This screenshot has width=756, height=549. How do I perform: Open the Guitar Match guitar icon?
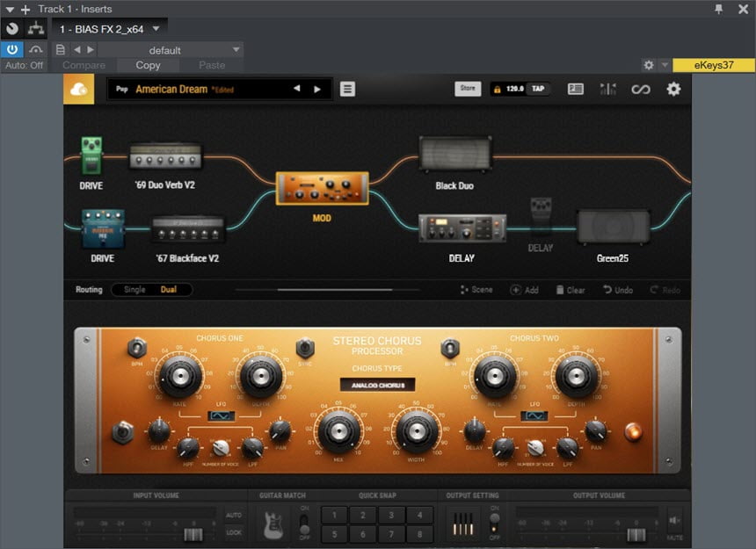pyautogui.click(x=273, y=524)
